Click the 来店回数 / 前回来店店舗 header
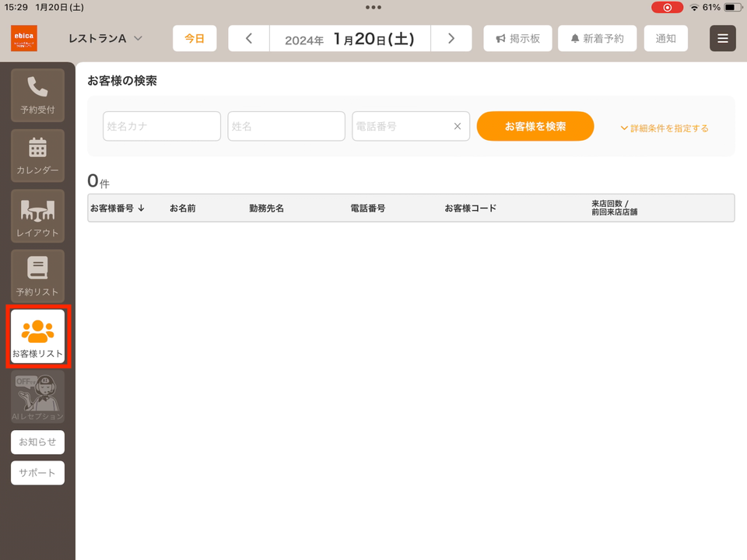 click(x=615, y=208)
